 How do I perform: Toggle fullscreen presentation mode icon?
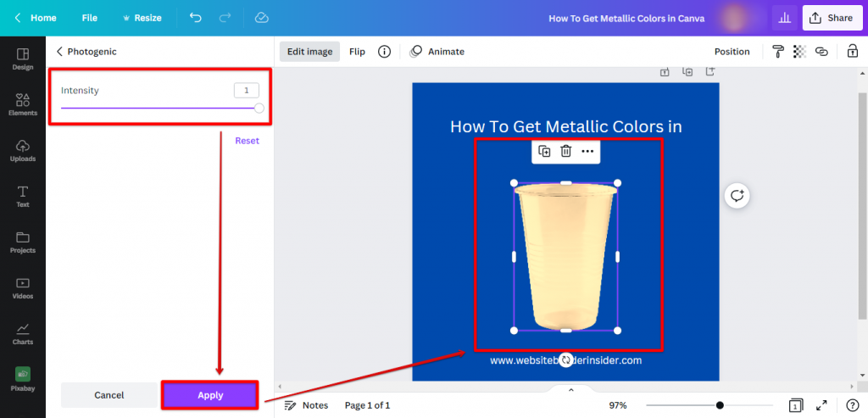[x=821, y=405]
